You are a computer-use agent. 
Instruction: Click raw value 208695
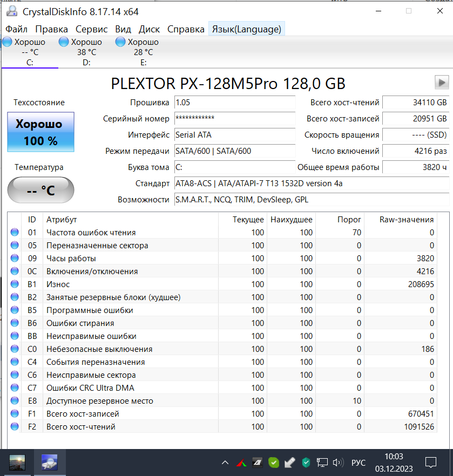click(x=421, y=284)
